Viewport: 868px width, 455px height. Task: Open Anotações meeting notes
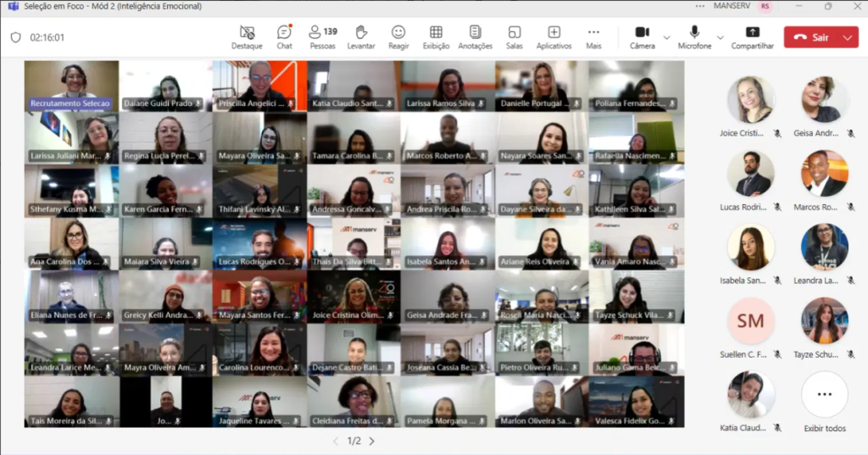(x=475, y=37)
